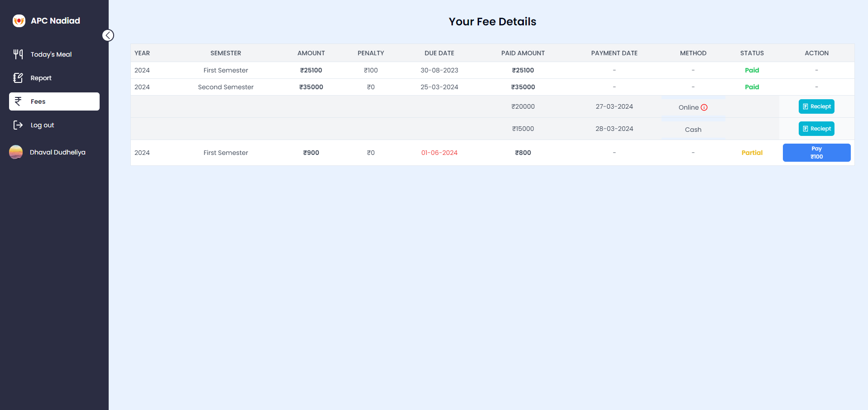Click Paid status in Second Semester row
Viewport: 868px width, 410px height.
click(752, 87)
